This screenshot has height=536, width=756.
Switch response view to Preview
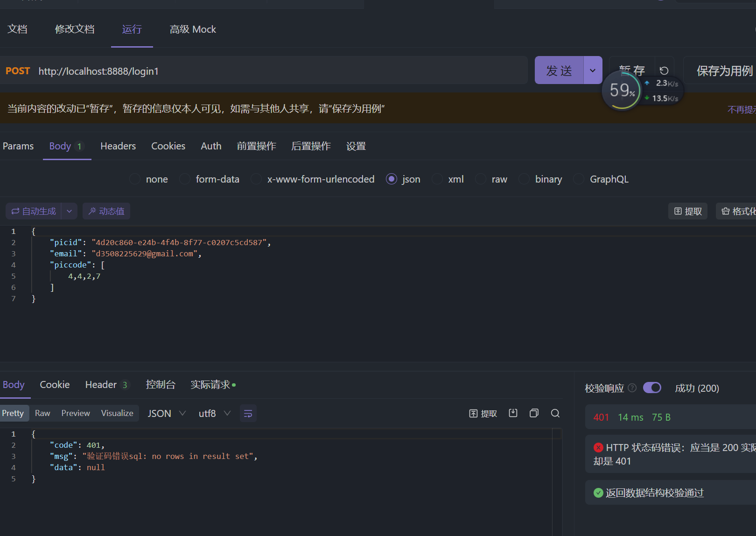(x=76, y=413)
